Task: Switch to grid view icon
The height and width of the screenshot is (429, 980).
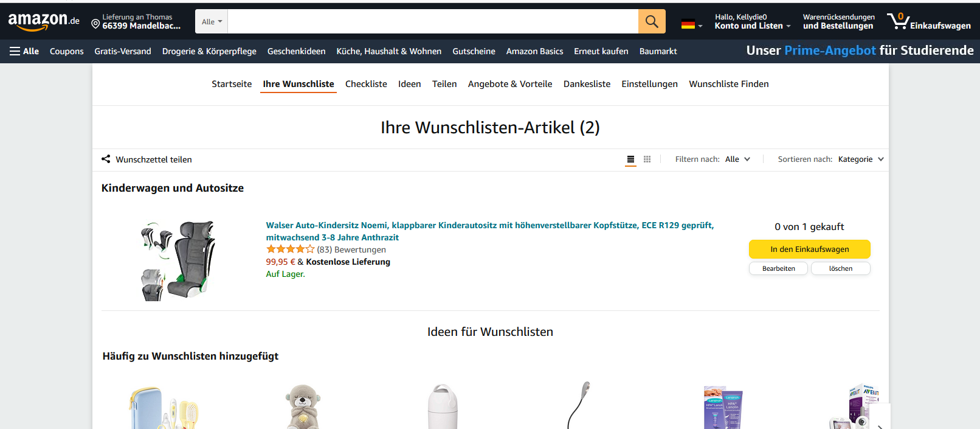Action: tap(647, 159)
